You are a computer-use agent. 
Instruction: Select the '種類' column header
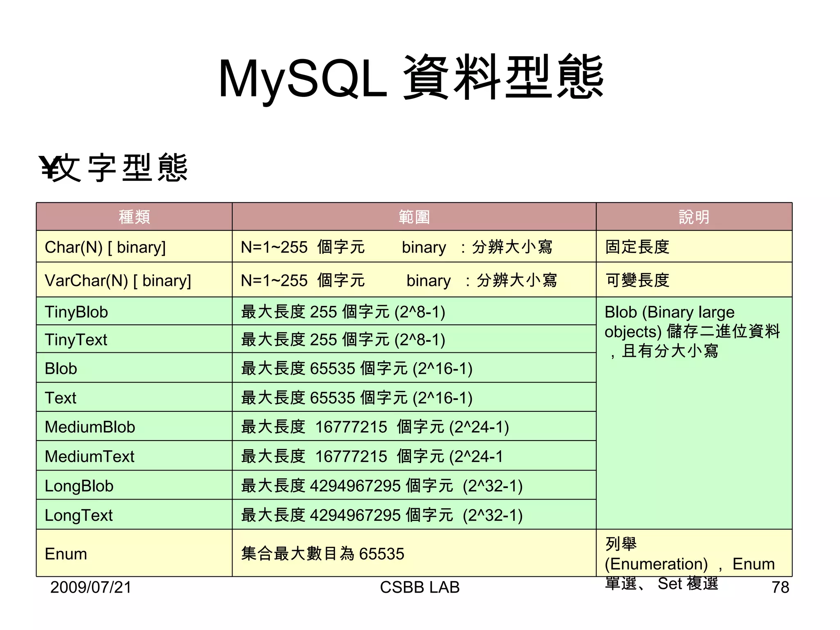(134, 217)
